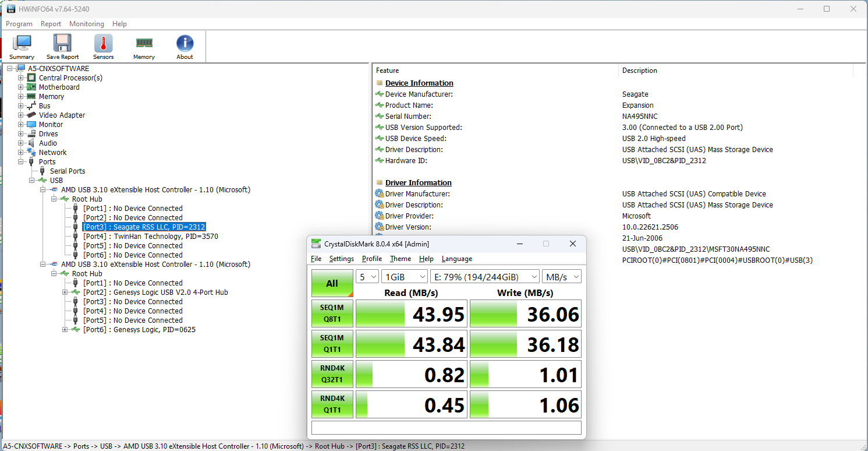Click the HWiNFO64 title bar app icon

[10, 9]
